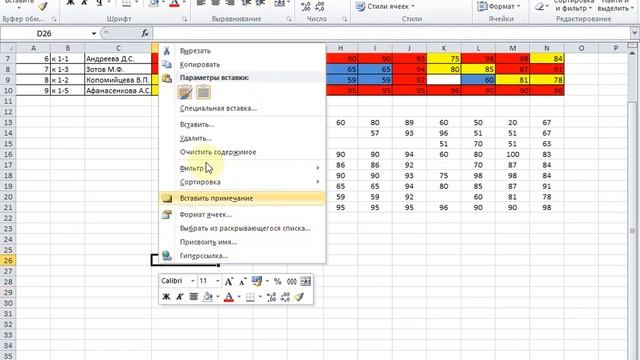Choose the second paste option icon
Image resolution: width=640 pixels, height=360 pixels.
pos(203,93)
